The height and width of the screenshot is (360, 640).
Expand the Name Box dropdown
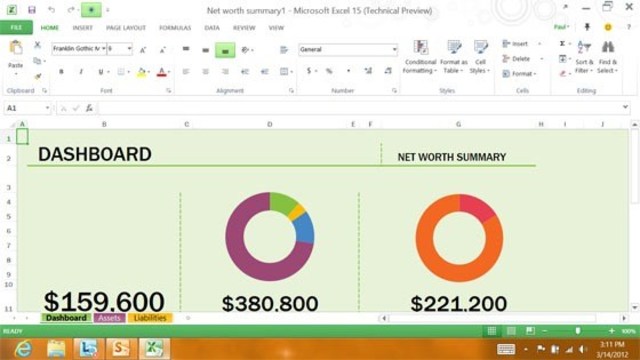(47, 108)
